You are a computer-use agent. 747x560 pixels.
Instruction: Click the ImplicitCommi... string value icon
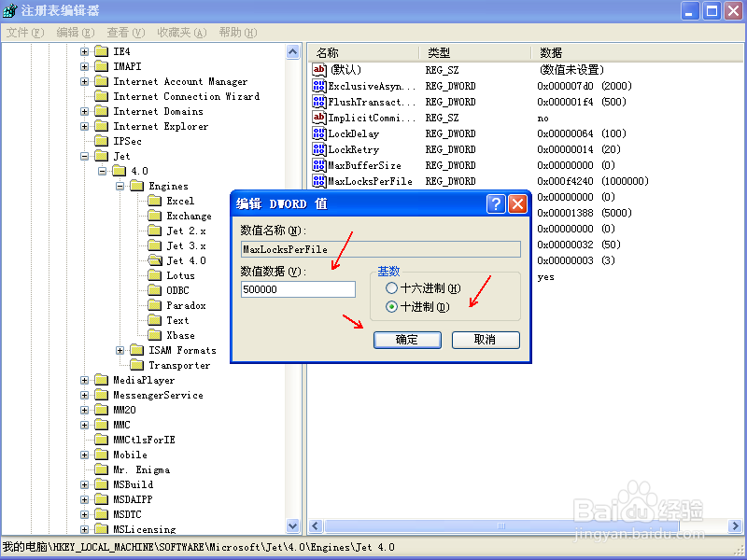point(319,118)
